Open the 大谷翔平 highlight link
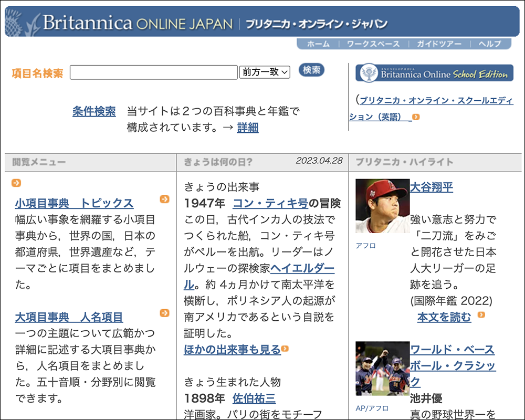Screen dimensions: 525x420 432,187
